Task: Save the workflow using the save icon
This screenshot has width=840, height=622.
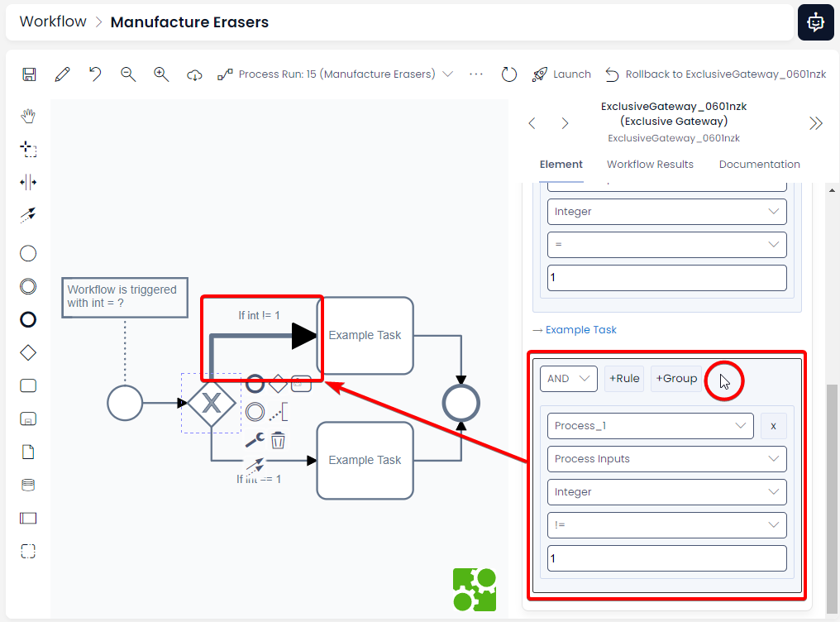Action: pyautogui.click(x=29, y=74)
